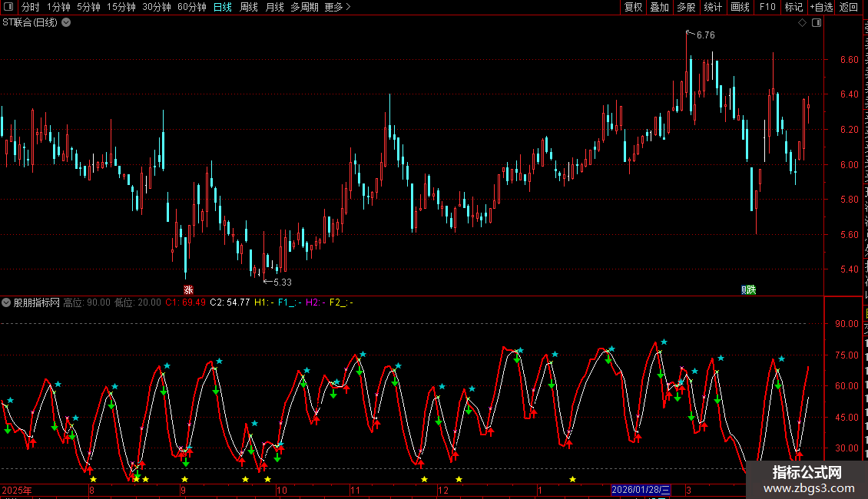The height and width of the screenshot is (499, 868).
Task: Click the 90.00 indicator axis label
Action: 847,324
